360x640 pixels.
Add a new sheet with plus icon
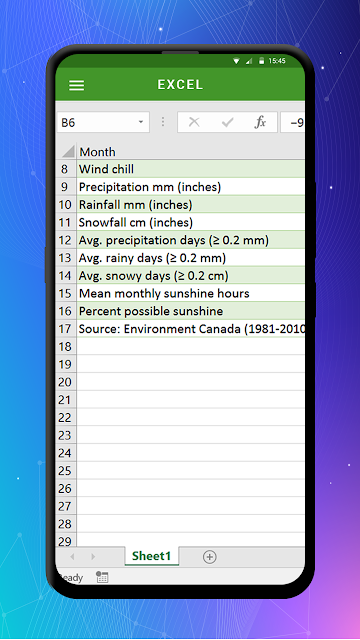(x=209, y=557)
